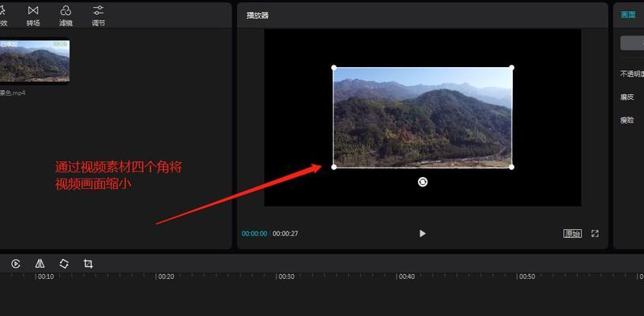This screenshot has height=316, width=644.
Task: Click the 00:30 mark on timeline ruler
Action: pyautogui.click(x=286, y=276)
